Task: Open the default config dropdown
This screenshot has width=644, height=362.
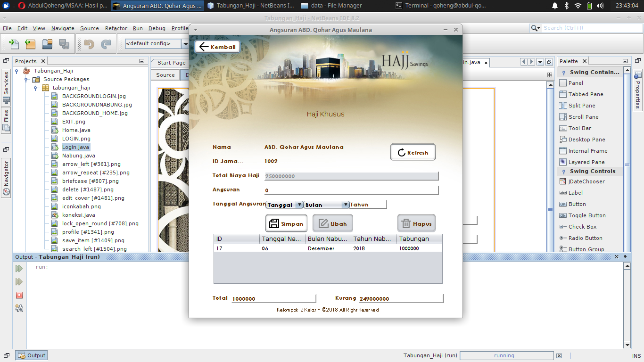Action: 157,44
